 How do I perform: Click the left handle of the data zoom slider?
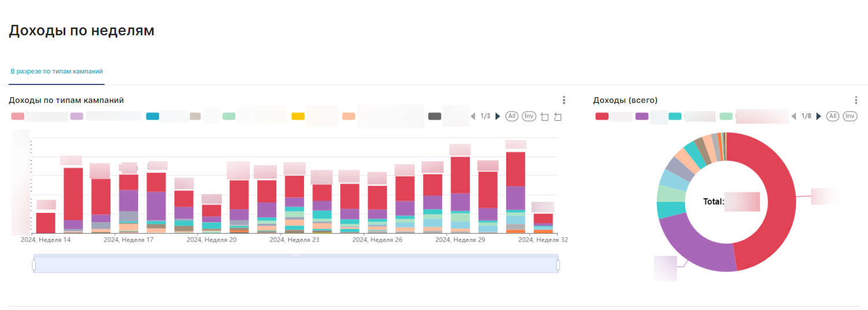(x=34, y=265)
